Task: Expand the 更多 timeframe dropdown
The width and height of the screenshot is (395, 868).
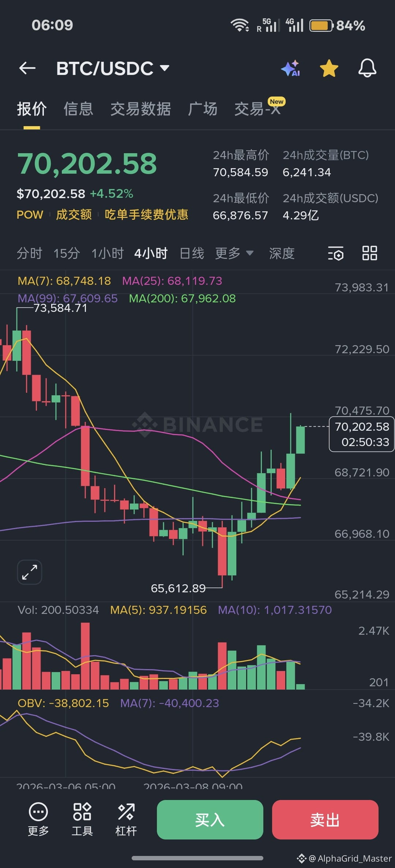Action: (x=234, y=253)
